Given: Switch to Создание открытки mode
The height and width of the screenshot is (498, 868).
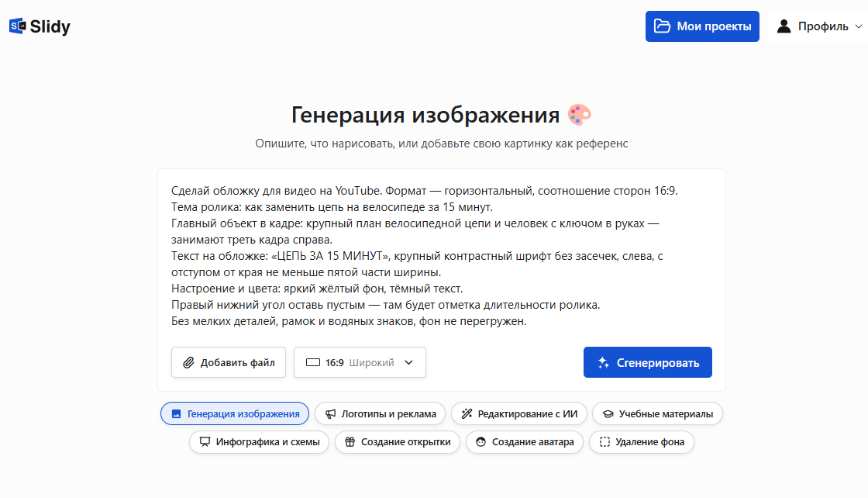Looking at the screenshot, I should [398, 442].
